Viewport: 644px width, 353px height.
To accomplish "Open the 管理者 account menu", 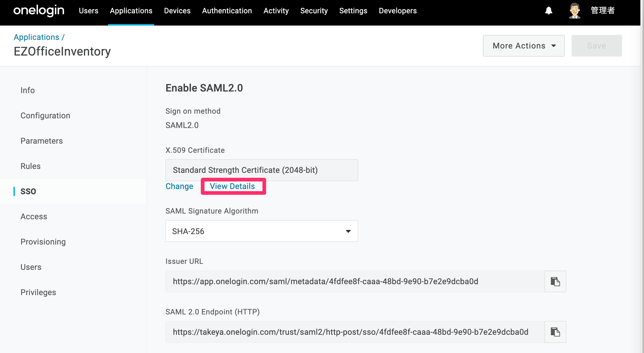I will click(603, 11).
